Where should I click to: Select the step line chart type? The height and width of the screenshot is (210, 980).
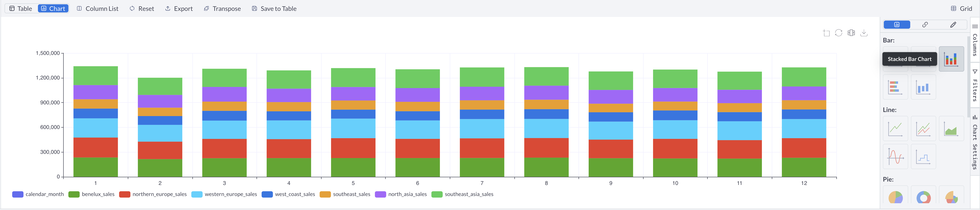(x=923, y=156)
